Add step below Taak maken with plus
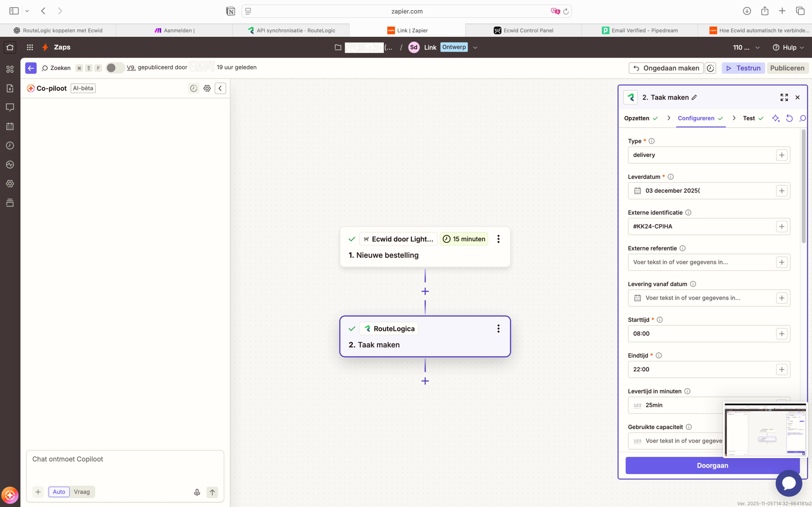Screen dimensions: 812x507 coord(425,381)
